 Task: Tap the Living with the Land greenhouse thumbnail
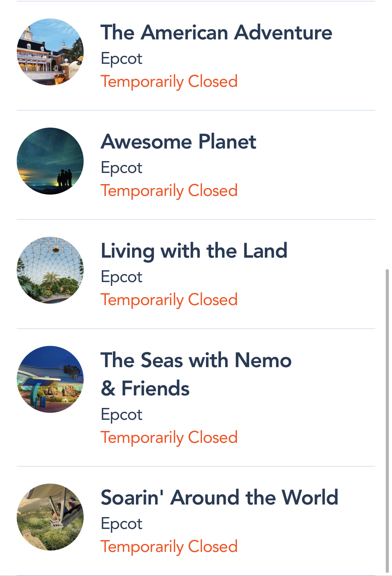pyautogui.click(x=50, y=270)
